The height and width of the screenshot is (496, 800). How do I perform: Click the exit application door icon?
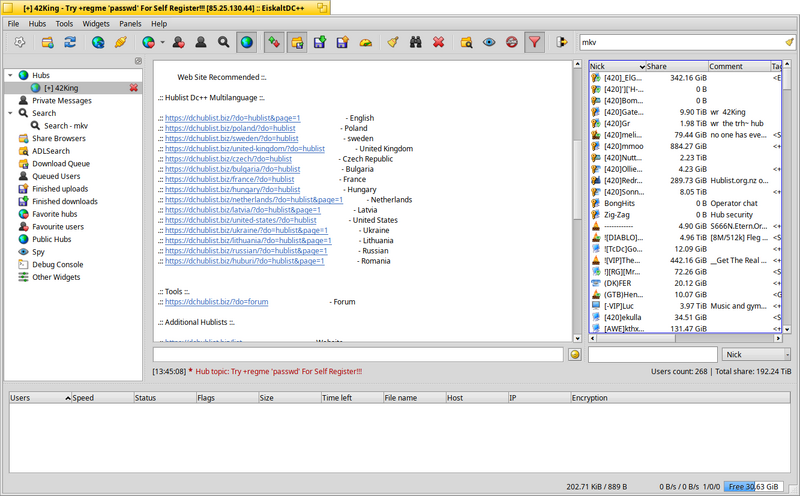[x=562, y=42]
